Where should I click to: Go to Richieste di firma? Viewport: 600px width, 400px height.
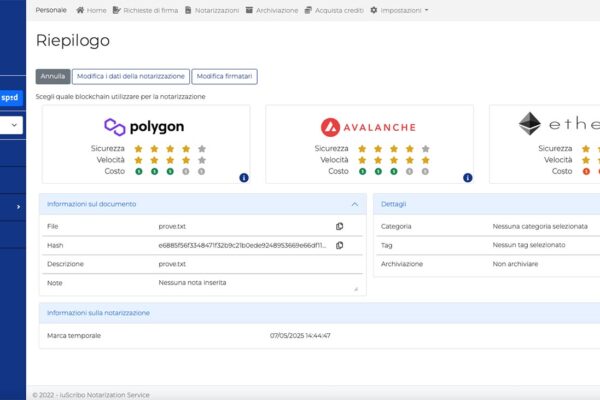145,10
